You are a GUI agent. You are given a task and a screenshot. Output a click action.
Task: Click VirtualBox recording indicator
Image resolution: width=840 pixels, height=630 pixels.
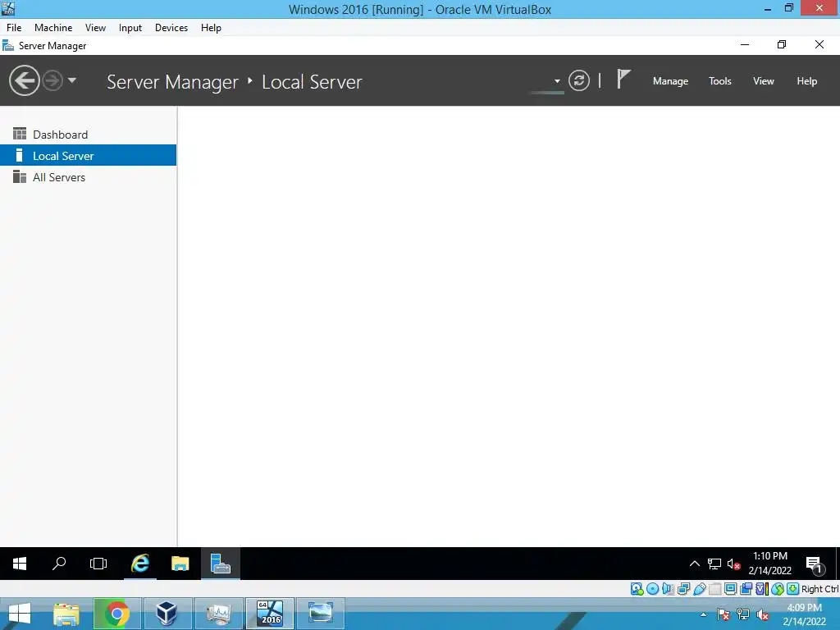[746, 589]
